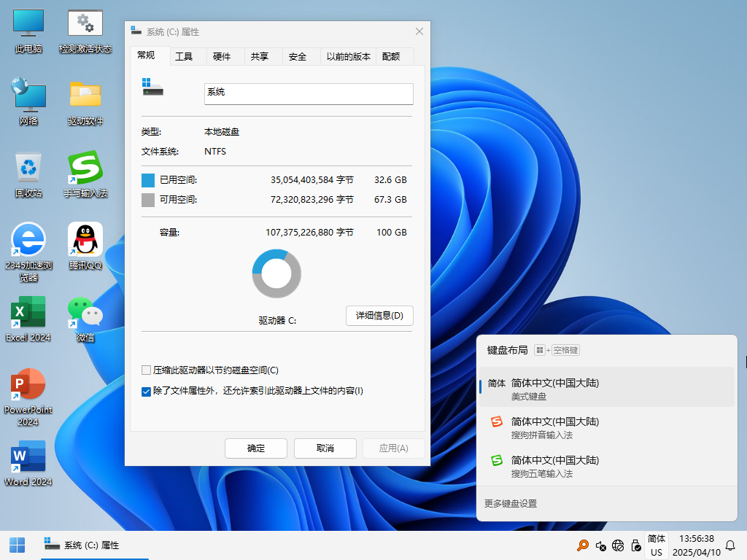Viewport: 747px width, 560px height.
Task: Click the 系统 (C:) 属性 taskbar button
Action: point(94,545)
